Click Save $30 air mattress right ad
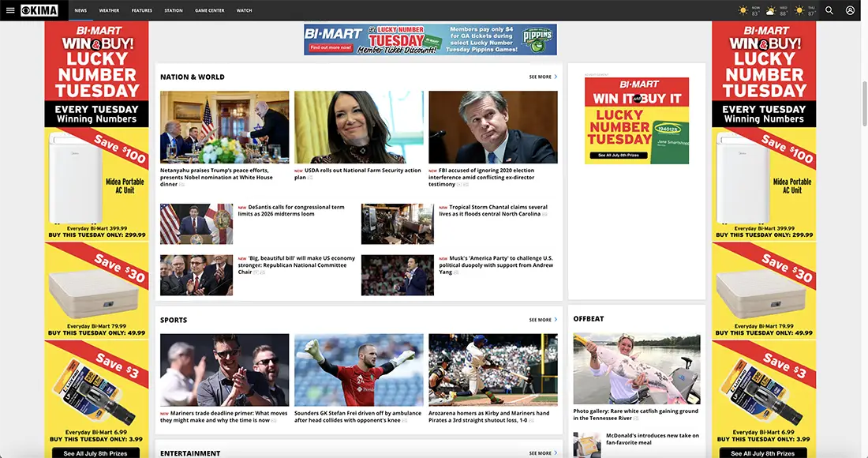 pyautogui.click(x=764, y=291)
